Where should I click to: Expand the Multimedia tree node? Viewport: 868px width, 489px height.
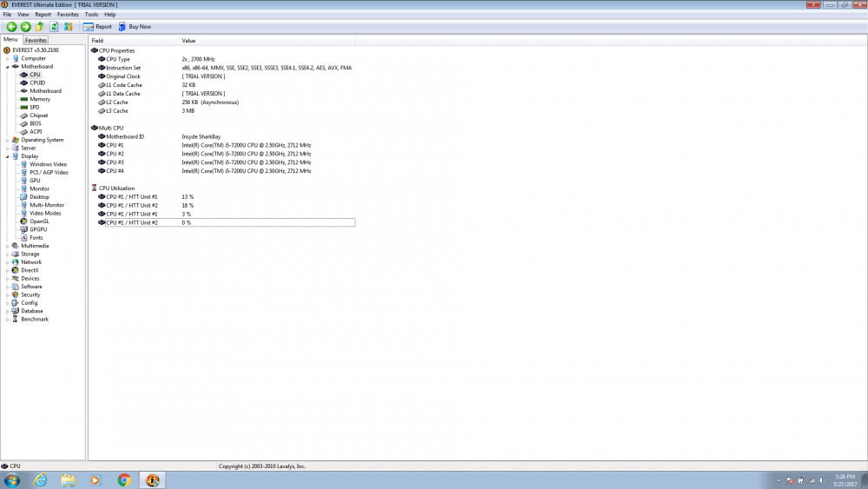pos(7,246)
